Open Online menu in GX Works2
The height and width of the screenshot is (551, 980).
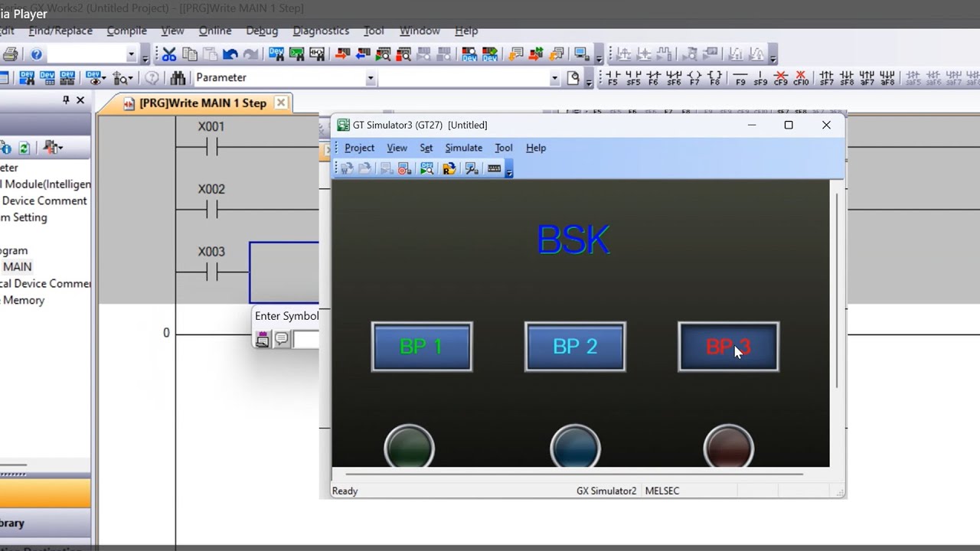(x=215, y=31)
